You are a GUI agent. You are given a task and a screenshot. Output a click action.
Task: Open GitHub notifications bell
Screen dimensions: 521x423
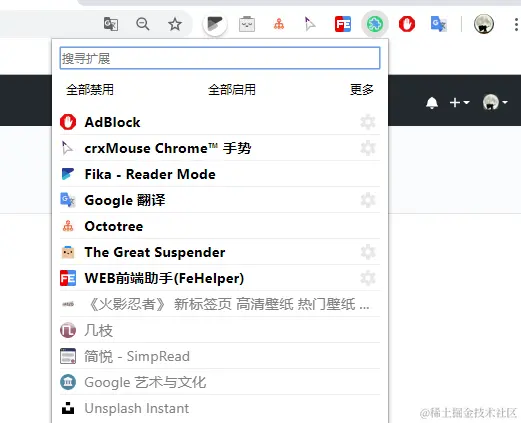click(x=432, y=103)
